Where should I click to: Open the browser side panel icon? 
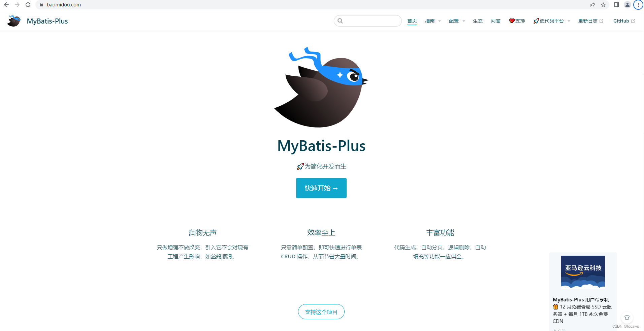(x=617, y=5)
